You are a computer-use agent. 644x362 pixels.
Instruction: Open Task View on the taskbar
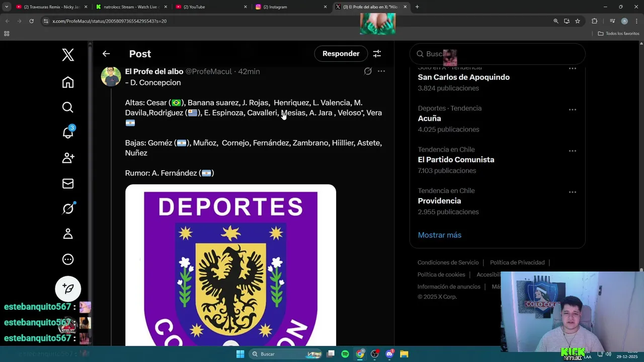coord(331,354)
